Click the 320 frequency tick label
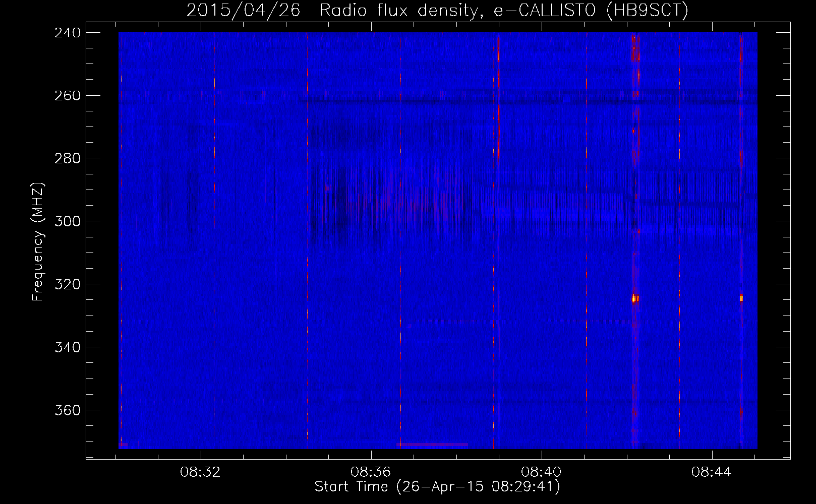 (68, 285)
